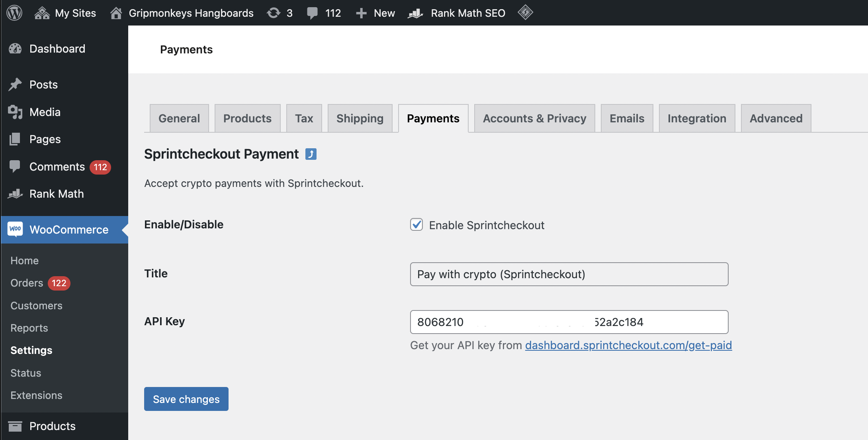The width and height of the screenshot is (868, 440).
Task: Open WooCommerce Orders submenu
Action: tap(27, 283)
